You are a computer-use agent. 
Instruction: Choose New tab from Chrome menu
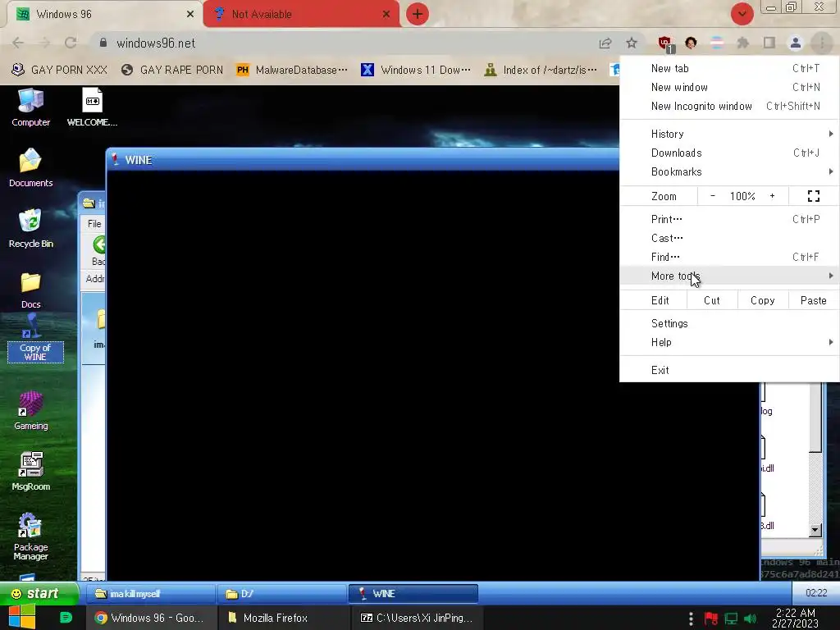click(729, 68)
